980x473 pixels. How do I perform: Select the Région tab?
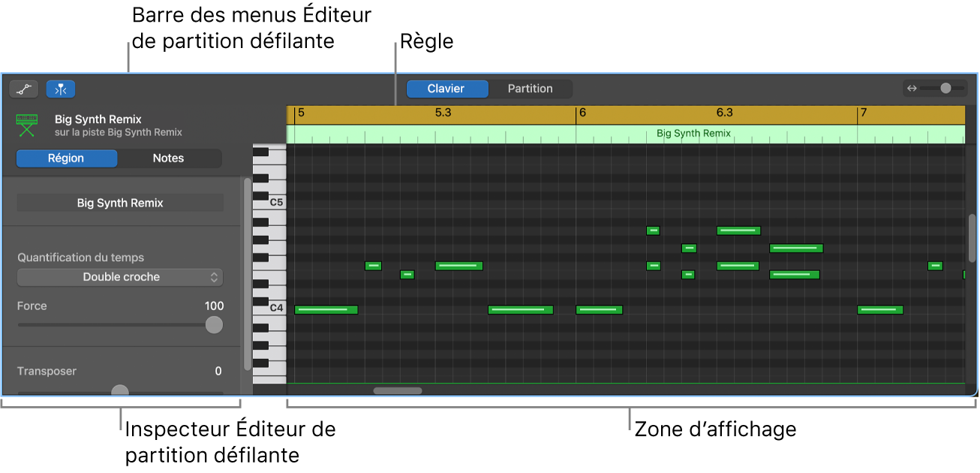point(66,158)
